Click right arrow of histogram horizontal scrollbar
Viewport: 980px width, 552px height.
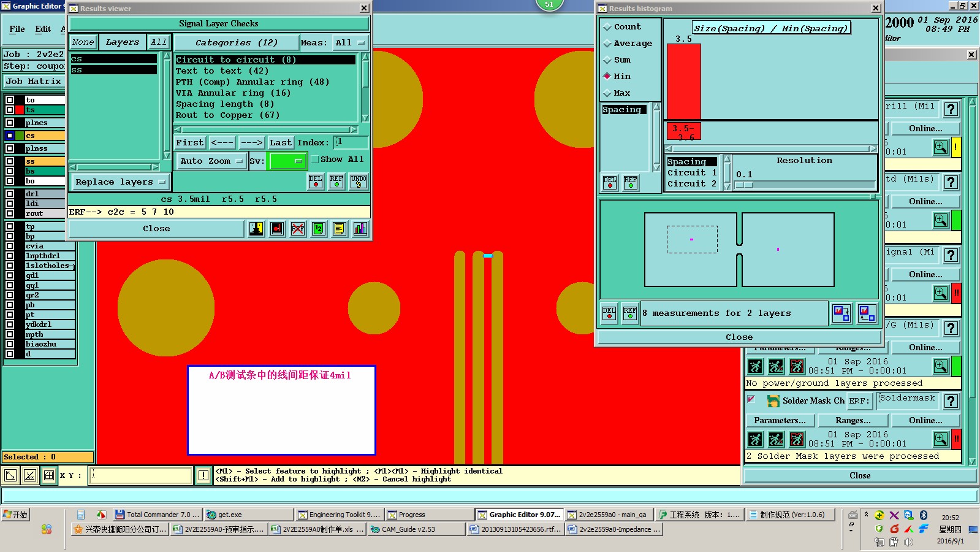click(873, 148)
